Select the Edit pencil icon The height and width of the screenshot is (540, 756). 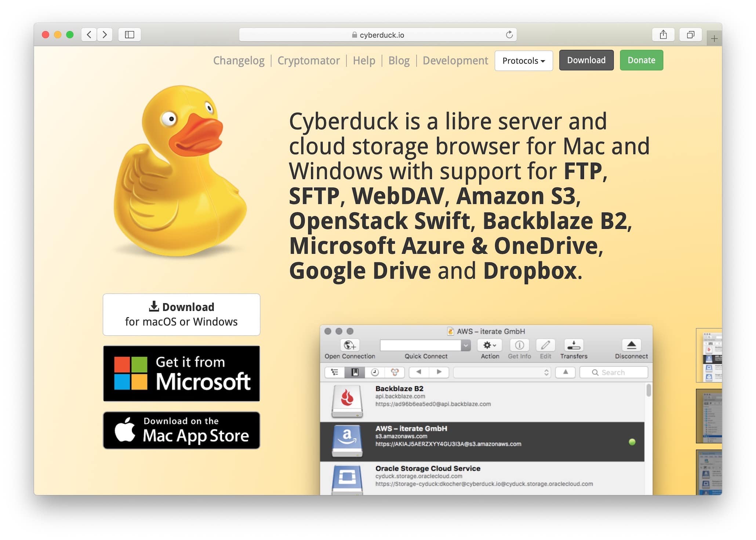(545, 345)
